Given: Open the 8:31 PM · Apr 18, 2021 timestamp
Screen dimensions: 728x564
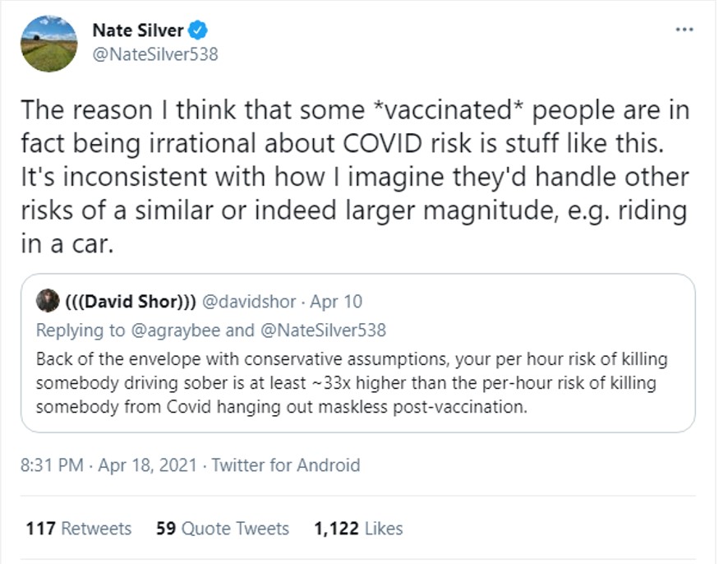Looking at the screenshot, I should tap(108, 465).
